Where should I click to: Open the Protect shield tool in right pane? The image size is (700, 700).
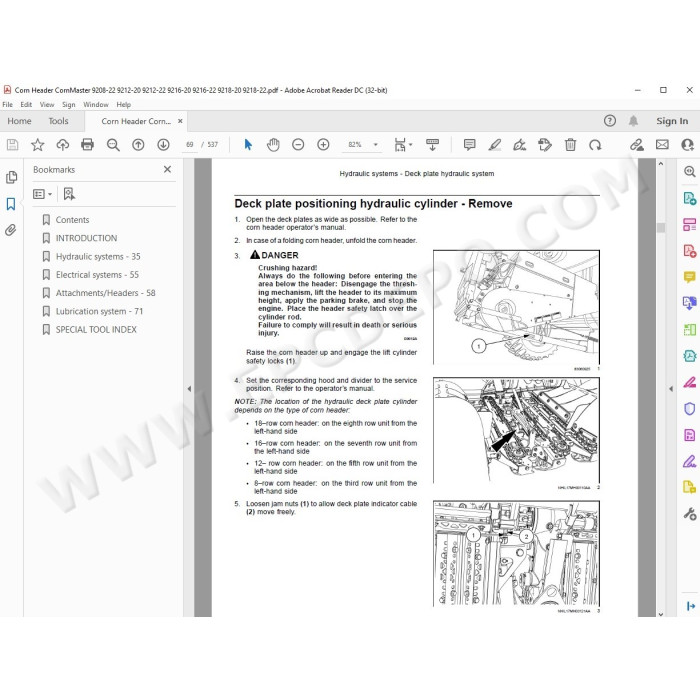pos(689,408)
